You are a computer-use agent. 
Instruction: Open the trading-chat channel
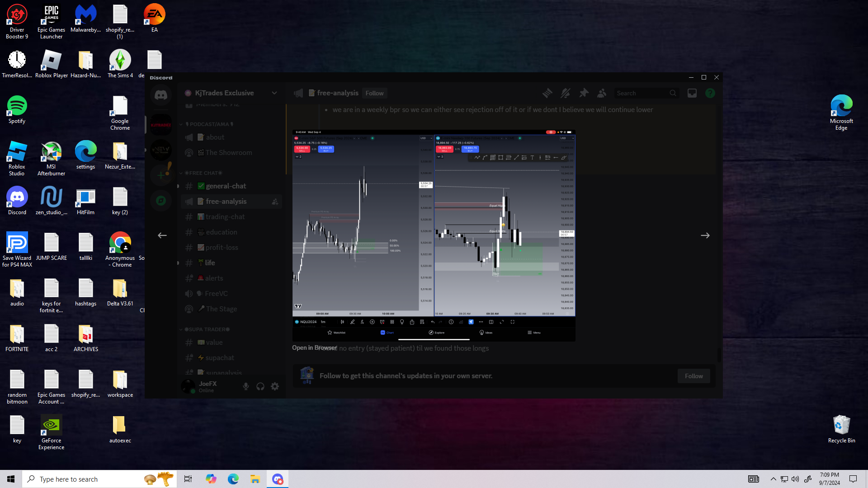click(x=225, y=217)
